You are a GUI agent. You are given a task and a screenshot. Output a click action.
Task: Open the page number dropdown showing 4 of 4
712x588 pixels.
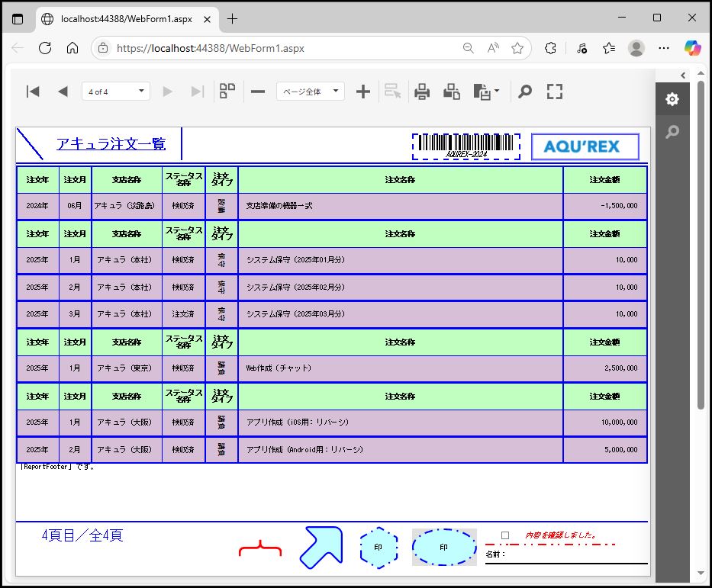point(116,92)
